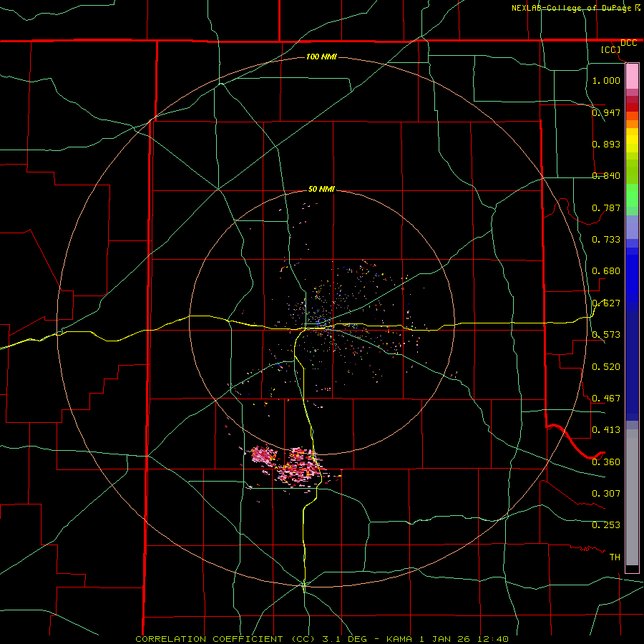Screen dimensions: 644x644
Task: Click the [CC] legend heading
Action: (611, 49)
